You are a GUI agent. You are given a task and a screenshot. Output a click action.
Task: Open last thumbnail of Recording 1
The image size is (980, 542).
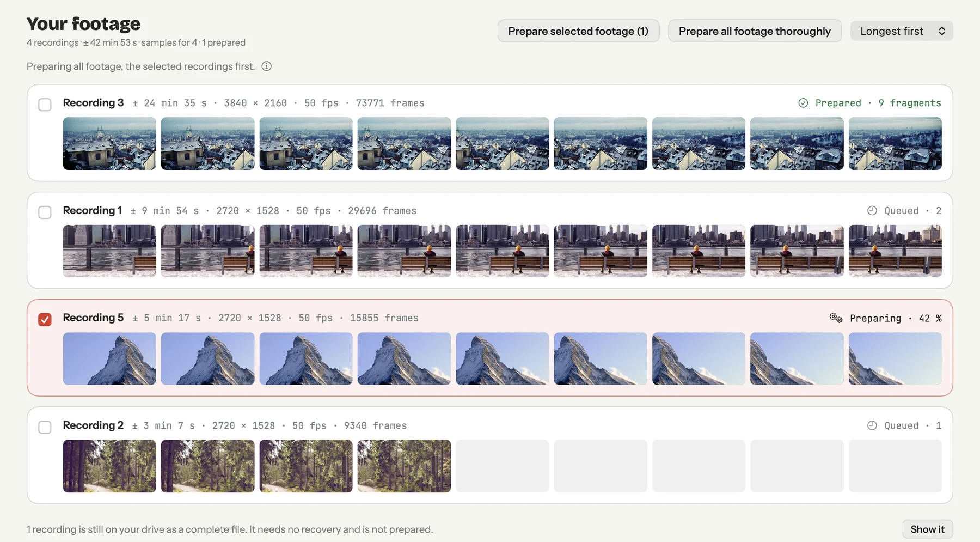(895, 251)
